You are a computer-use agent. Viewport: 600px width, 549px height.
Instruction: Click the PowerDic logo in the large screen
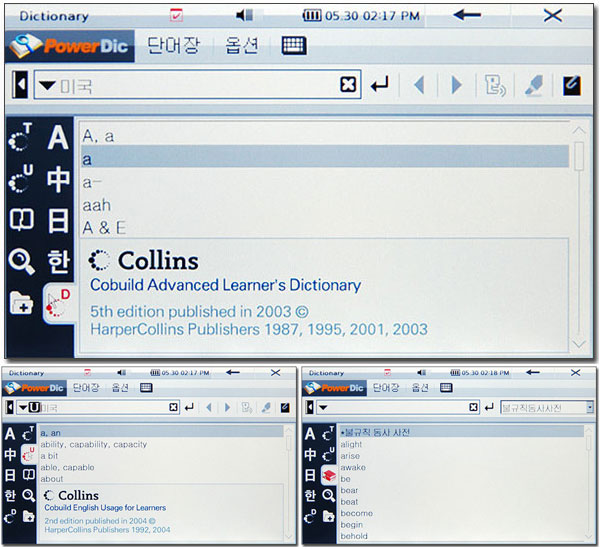[70, 46]
